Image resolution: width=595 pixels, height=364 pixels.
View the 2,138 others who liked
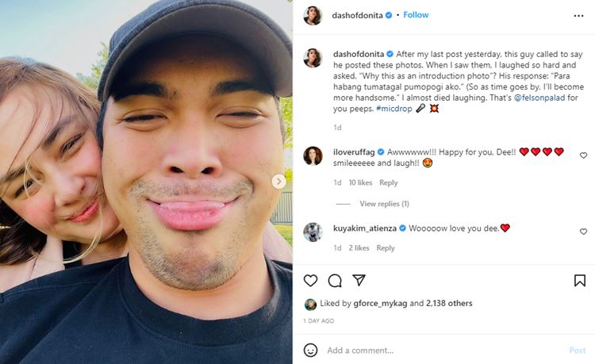[449, 303]
